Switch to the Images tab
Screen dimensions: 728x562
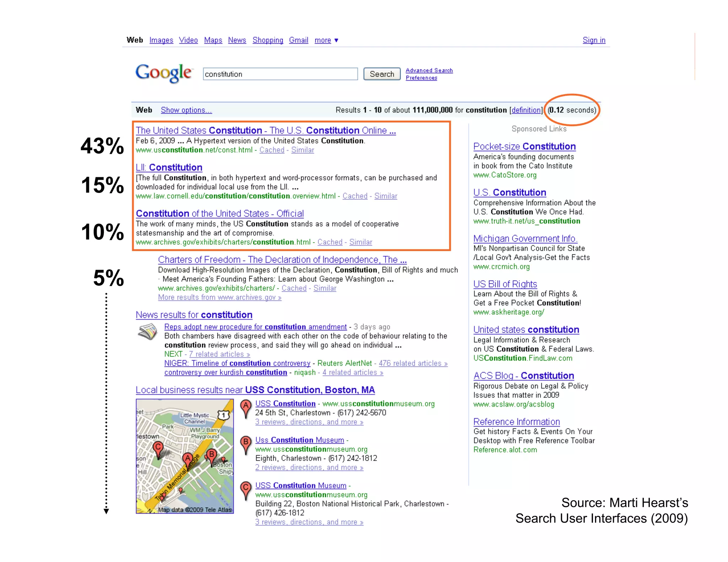161,40
